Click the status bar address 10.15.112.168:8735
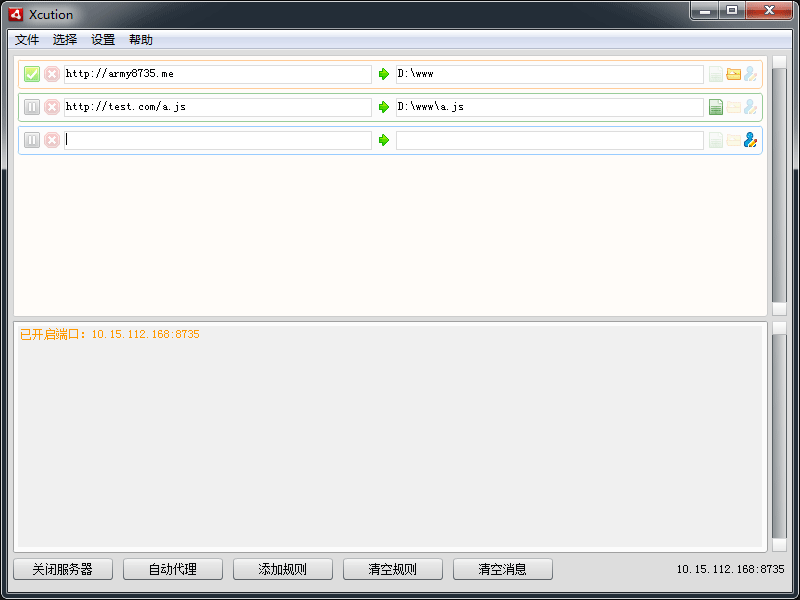Image resolution: width=800 pixels, height=600 pixels. 730,569
